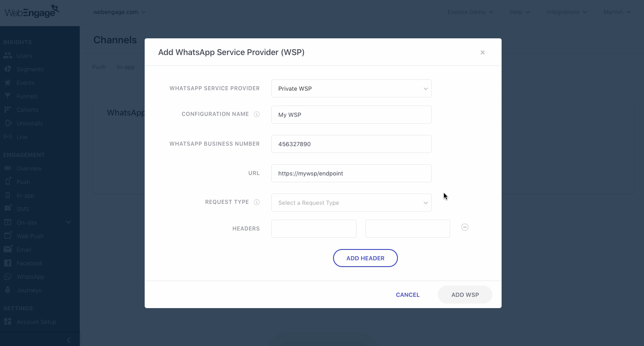Click the ADD HEADER button
Screen dimensions: 644x346
365,258
